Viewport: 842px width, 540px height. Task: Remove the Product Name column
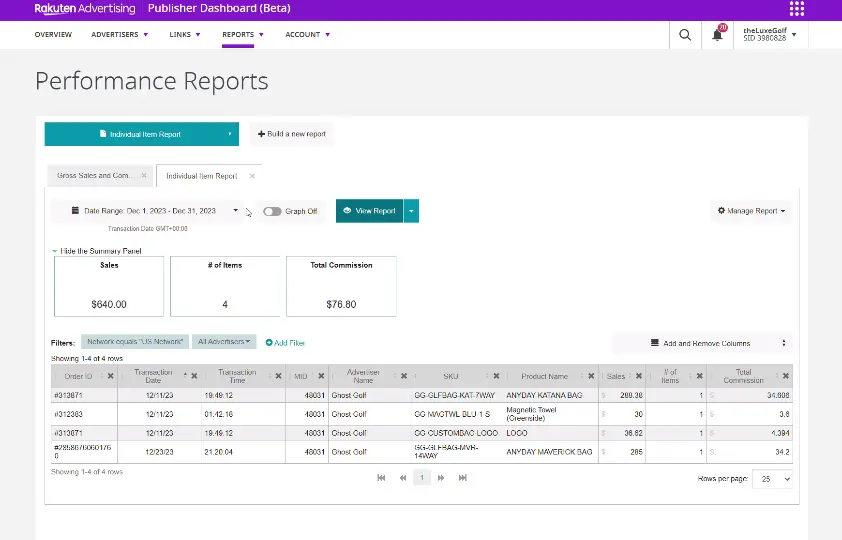point(591,376)
